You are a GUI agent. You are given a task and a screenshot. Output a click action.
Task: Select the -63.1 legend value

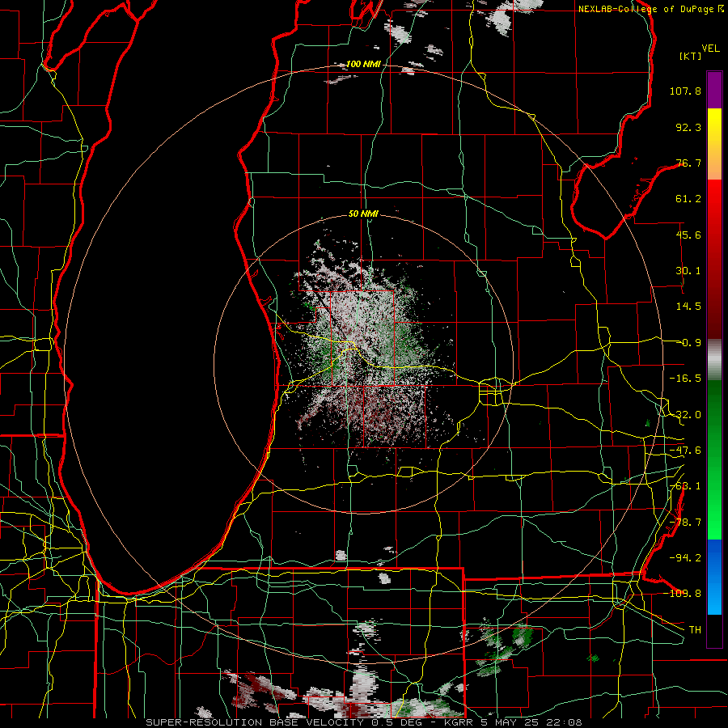tap(685, 486)
